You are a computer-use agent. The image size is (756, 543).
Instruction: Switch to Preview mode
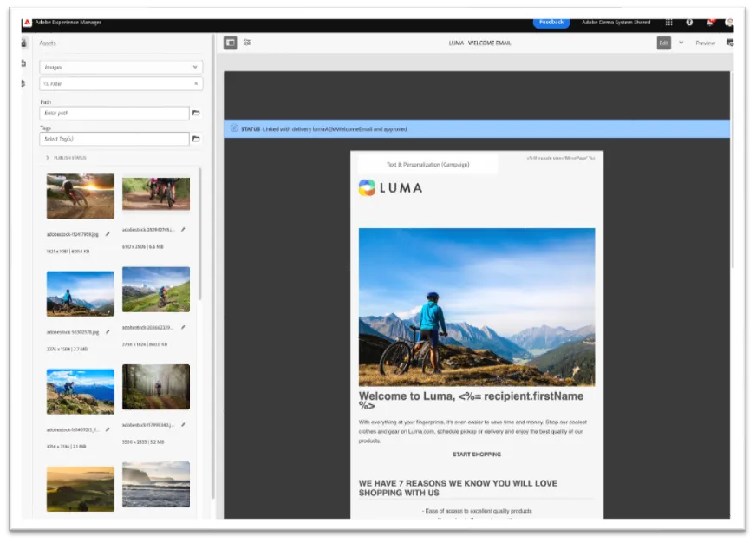(705, 43)
